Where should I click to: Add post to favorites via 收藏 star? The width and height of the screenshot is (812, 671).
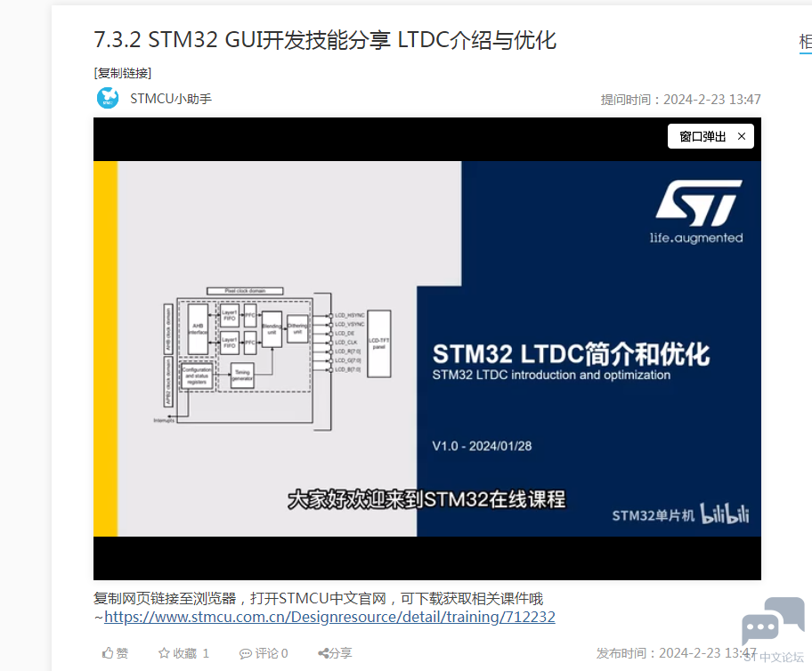point(183,653)
